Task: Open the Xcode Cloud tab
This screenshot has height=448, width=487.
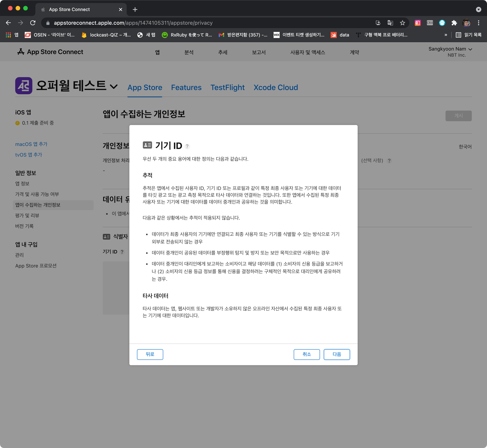Action: click(x=276, y=88)
